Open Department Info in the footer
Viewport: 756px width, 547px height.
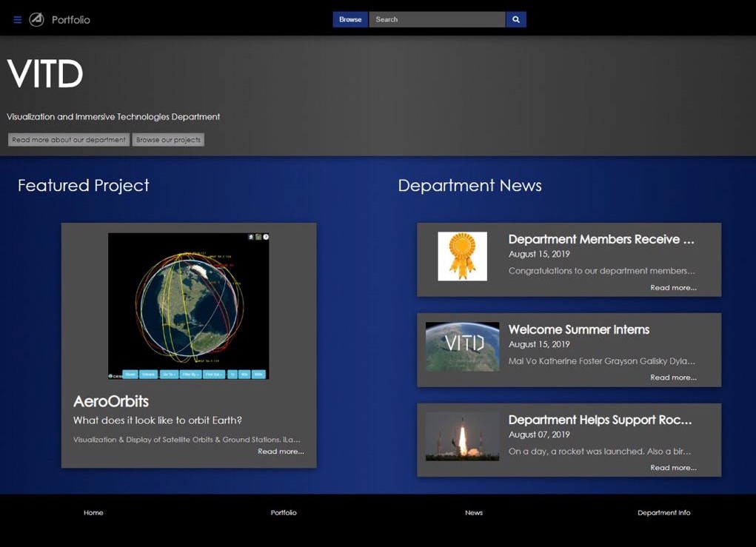(x=663, y=513)
